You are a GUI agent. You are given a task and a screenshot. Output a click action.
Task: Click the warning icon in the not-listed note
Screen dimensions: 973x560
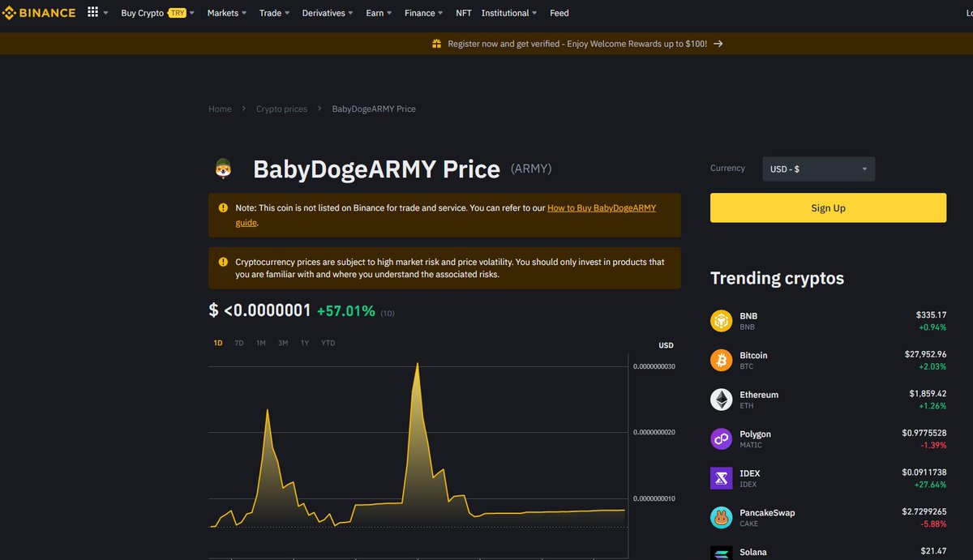pos(223,208)
